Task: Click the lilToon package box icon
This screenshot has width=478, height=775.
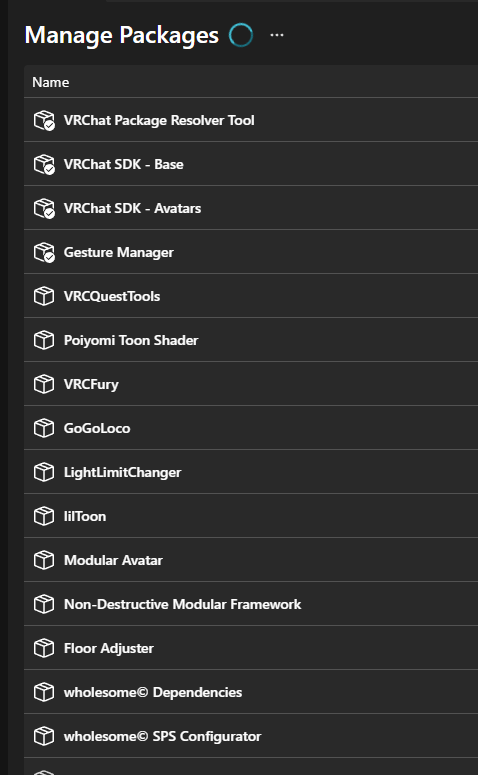Action: pyautogui.click(x=44, y=516)
